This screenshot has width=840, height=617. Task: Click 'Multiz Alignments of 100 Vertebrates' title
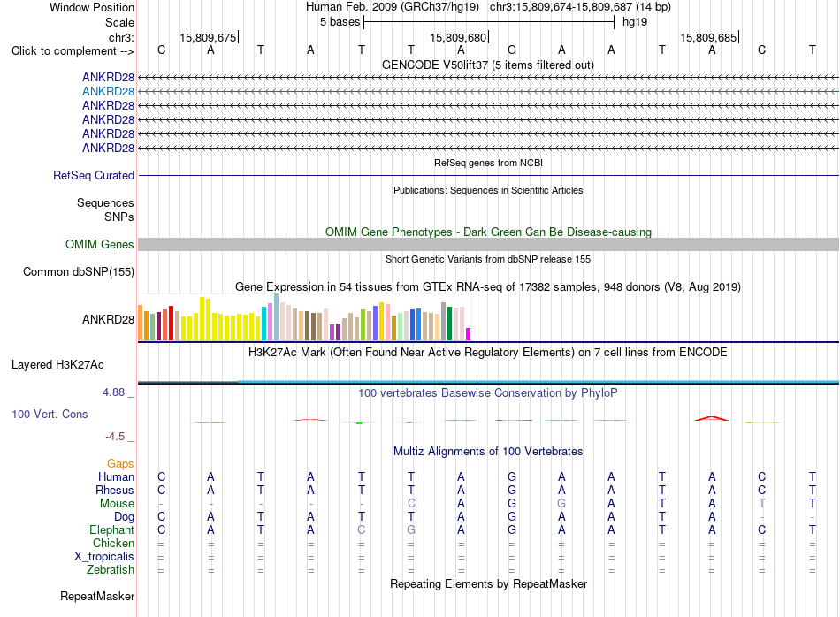point(488,452)
